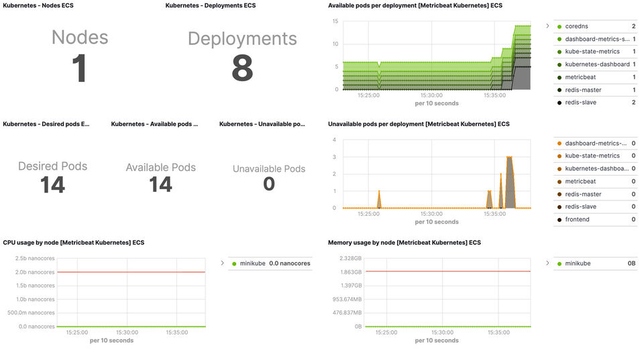Select redis-master label in Available pods legend

[x=583, y=90]
